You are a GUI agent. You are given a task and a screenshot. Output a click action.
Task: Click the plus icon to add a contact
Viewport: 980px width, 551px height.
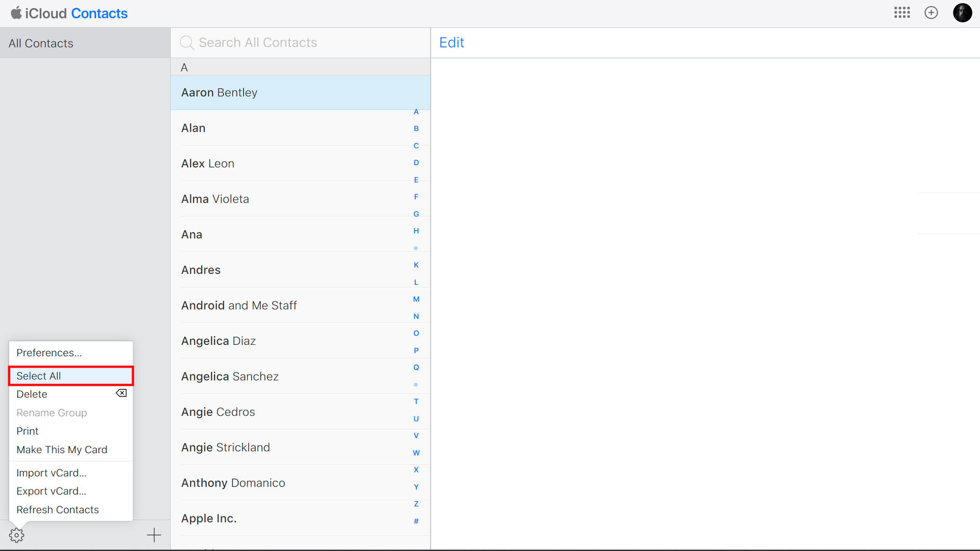click(154, 535)
